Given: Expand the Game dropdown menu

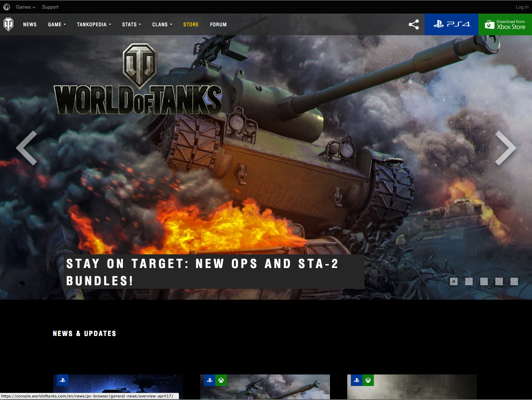Looking at the screenshot, I should pos(57,24).
